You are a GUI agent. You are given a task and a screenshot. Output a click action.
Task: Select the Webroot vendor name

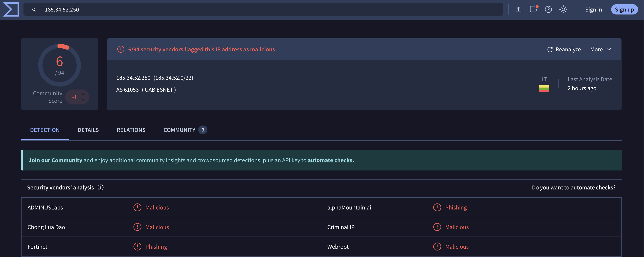click(338, 247)
